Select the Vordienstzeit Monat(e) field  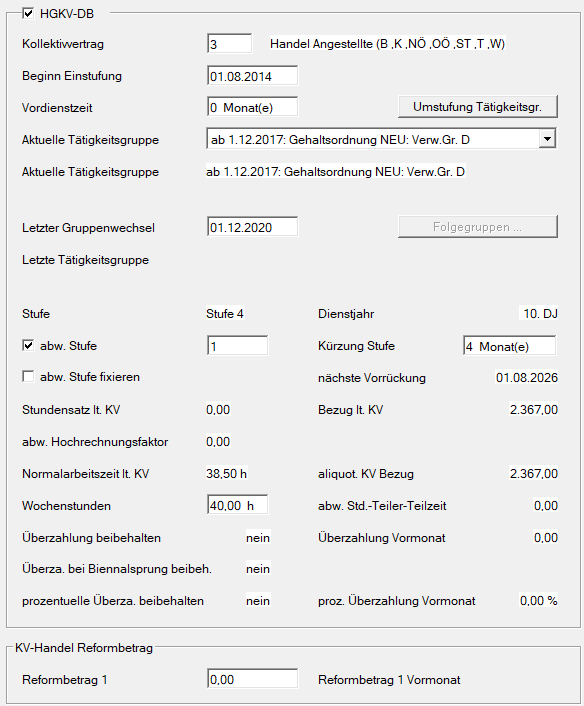[x=253, y=107]
